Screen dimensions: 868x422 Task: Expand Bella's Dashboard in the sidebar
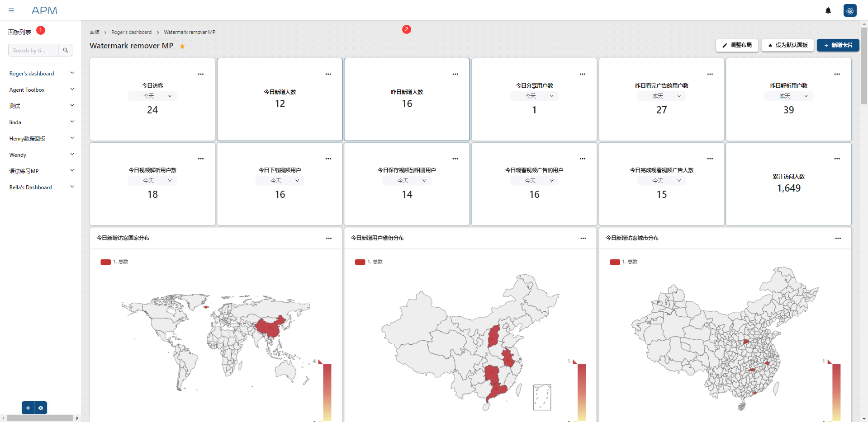click(x=72, y=187)
